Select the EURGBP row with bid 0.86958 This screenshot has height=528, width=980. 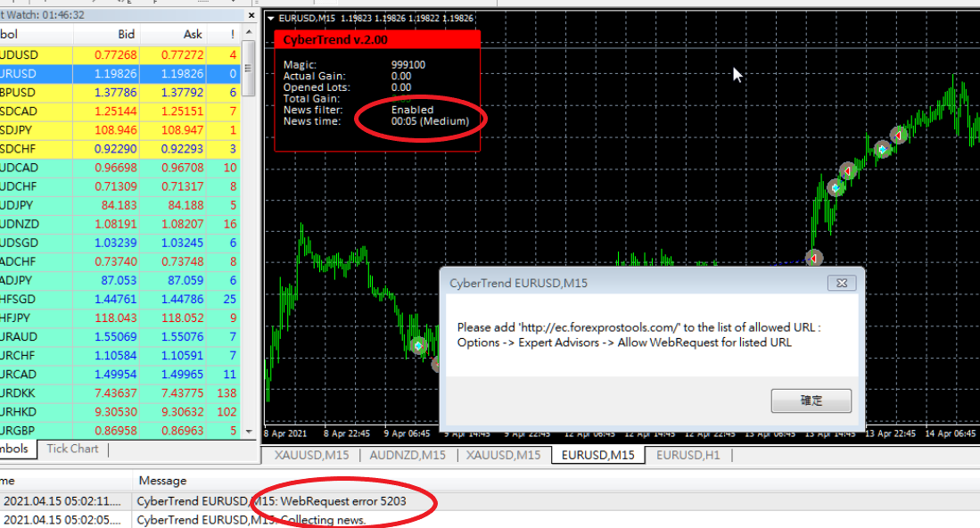[x=120, y=430]
